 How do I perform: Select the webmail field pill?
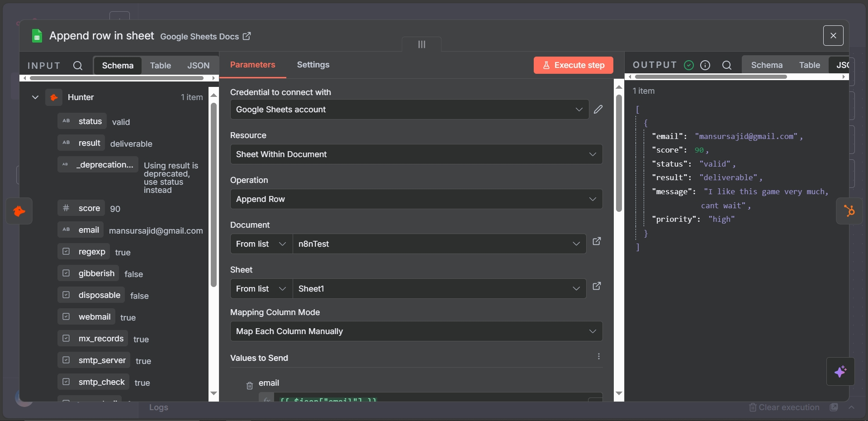[x=86, y=317]
